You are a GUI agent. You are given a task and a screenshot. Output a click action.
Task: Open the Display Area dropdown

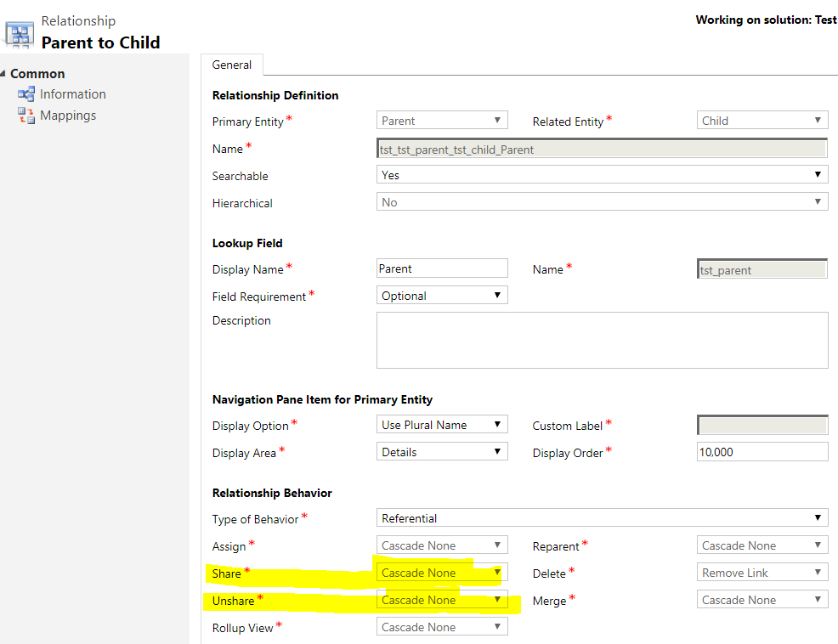click(x=442, y=452)
